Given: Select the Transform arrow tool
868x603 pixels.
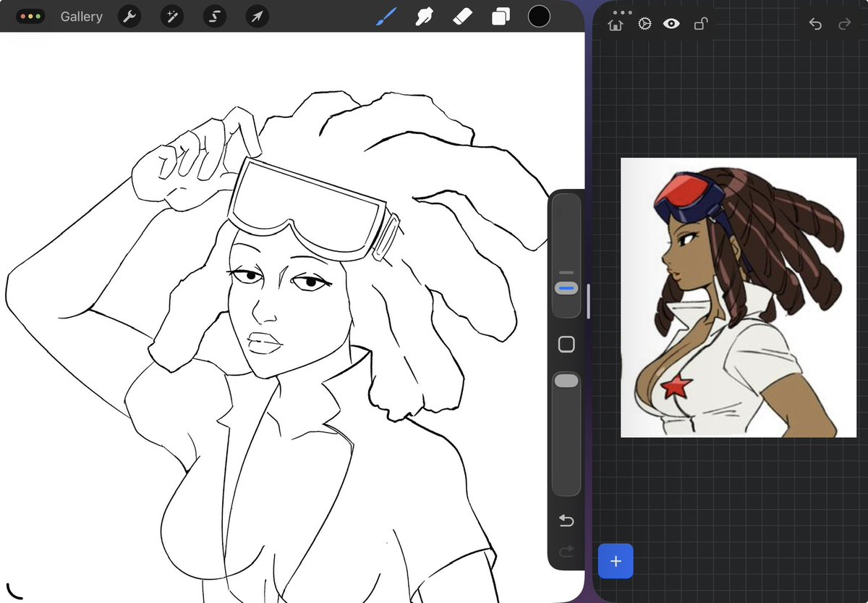Looking at the screenshot, I should tap(257, 16).
